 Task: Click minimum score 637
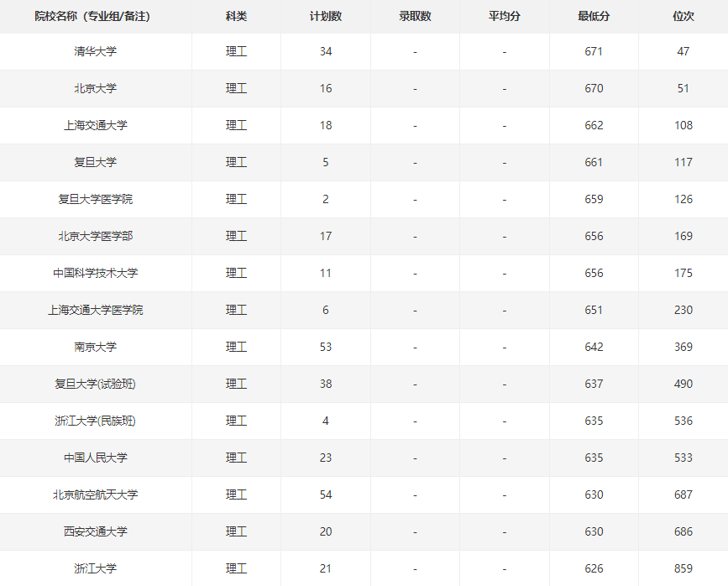pyautogui.click(x=594, y=384)
